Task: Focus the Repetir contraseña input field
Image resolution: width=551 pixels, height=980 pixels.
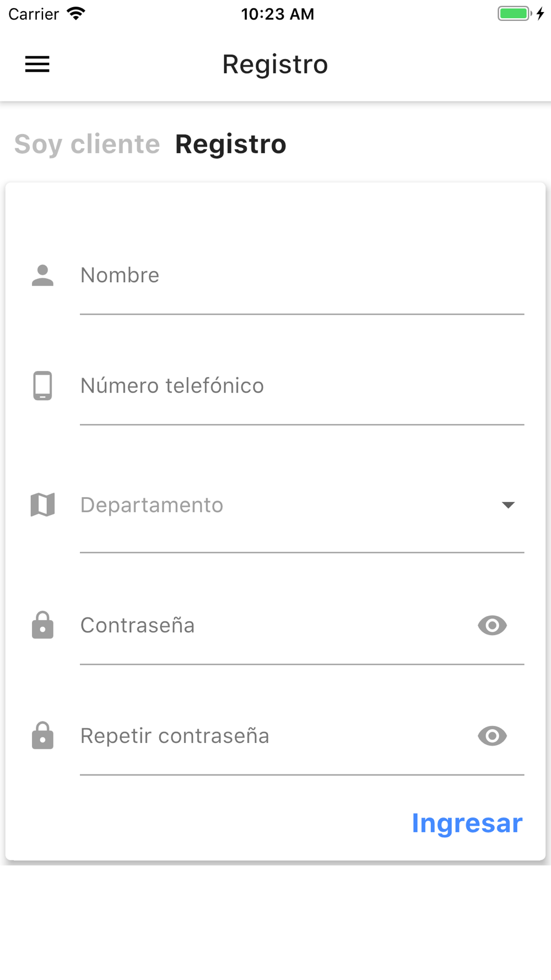Action: [x=275, y=736]
